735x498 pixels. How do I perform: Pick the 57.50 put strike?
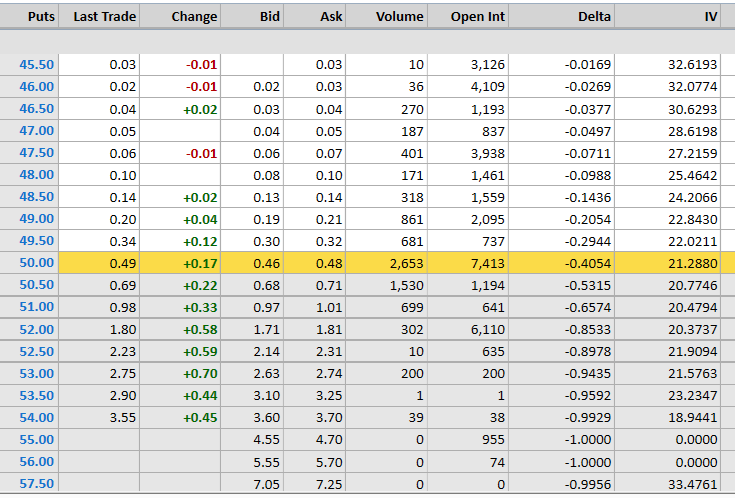click(37, 483)
